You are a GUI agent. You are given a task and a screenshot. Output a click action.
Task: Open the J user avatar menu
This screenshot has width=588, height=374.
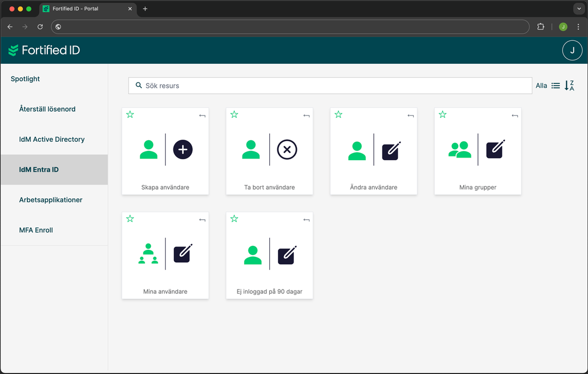(572, 50)
